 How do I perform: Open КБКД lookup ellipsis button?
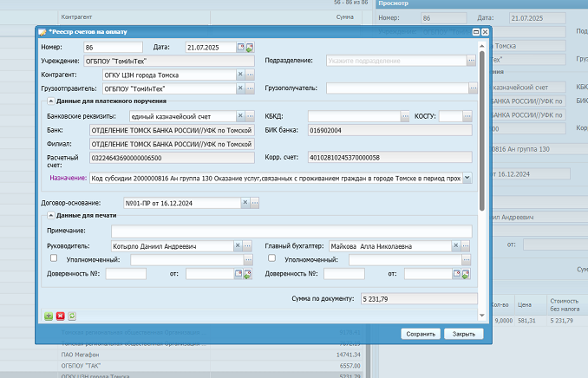[405, 116]
